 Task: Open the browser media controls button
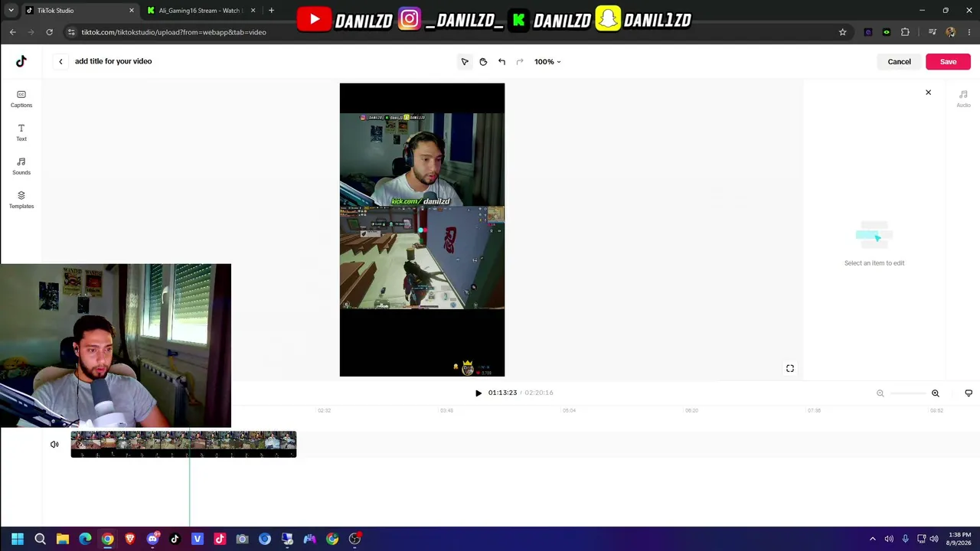tap(932, 32)
